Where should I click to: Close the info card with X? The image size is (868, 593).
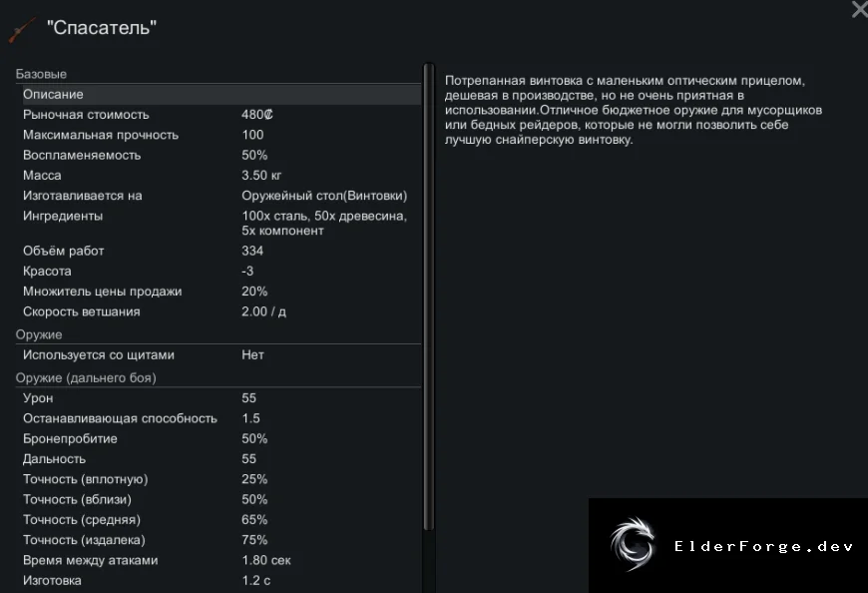(x=860, y=9)
